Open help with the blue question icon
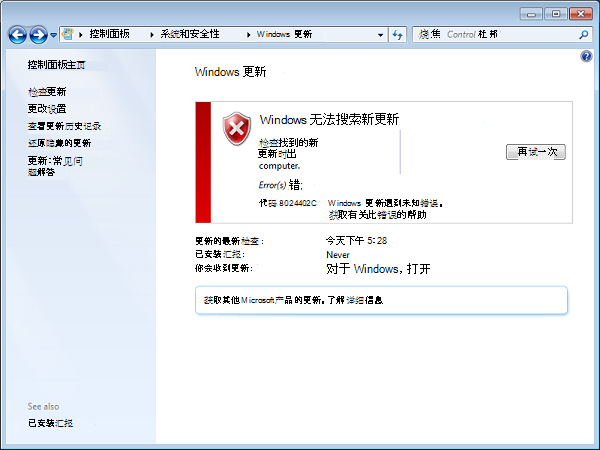Viewport: 600px width, 450px height. [x=586, y=57]
